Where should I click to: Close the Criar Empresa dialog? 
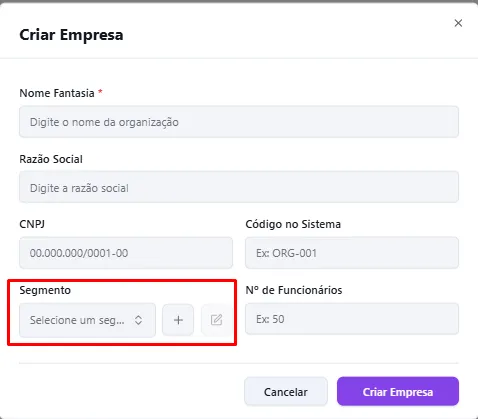[x=458, y=23]
